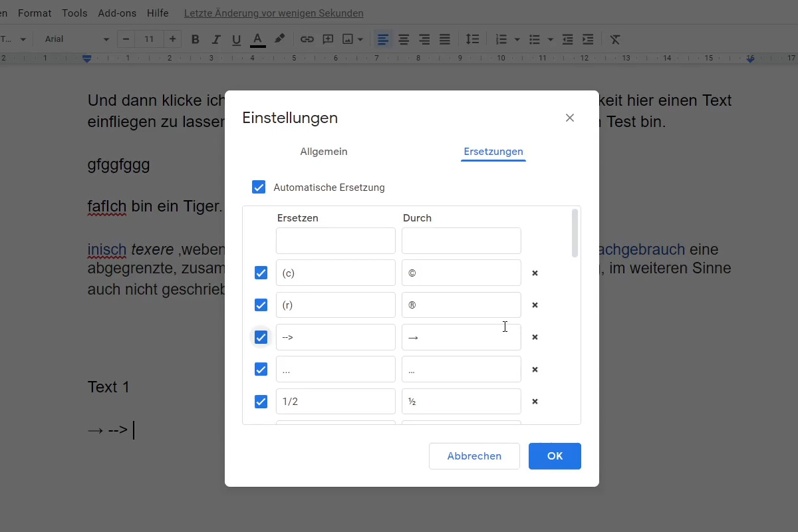Uncheck the (r) replacement rule

pyautogui.click(x=261, y=305)
